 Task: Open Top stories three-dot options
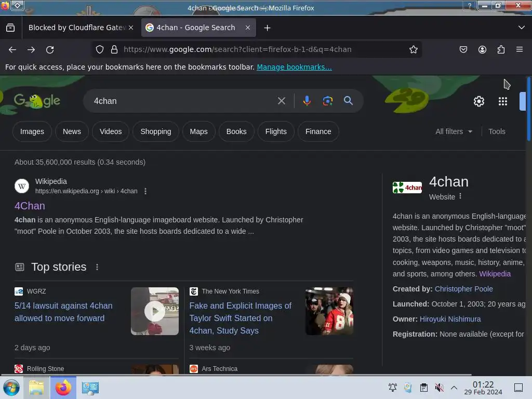click(x=97, y=267)
